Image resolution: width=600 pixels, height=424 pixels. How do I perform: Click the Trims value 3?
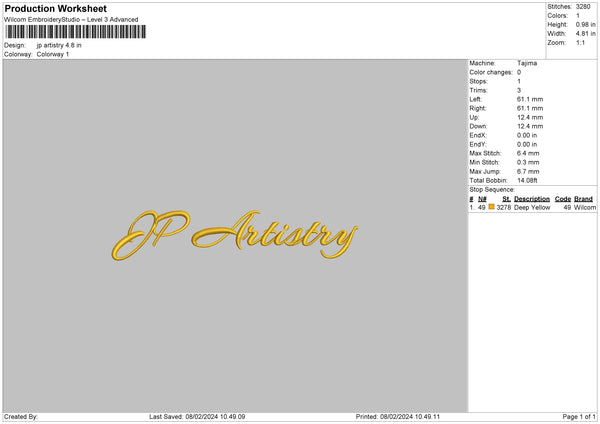tap(519, 90)
